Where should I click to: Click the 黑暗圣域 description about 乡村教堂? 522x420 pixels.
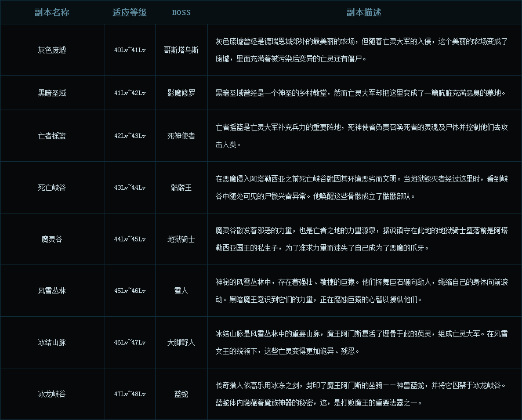pyautogui.click(x=361, y=93)
